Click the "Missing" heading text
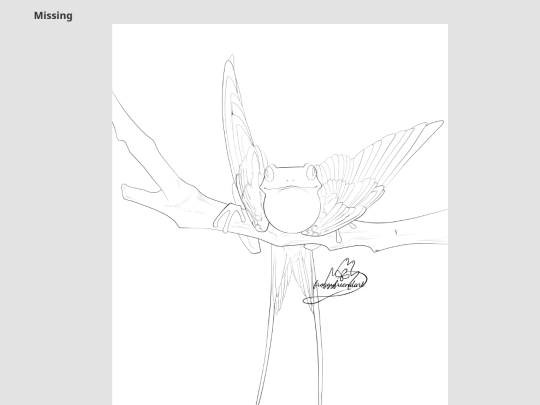The width and height of the screenshot is (540, 405). click(53, 16)
